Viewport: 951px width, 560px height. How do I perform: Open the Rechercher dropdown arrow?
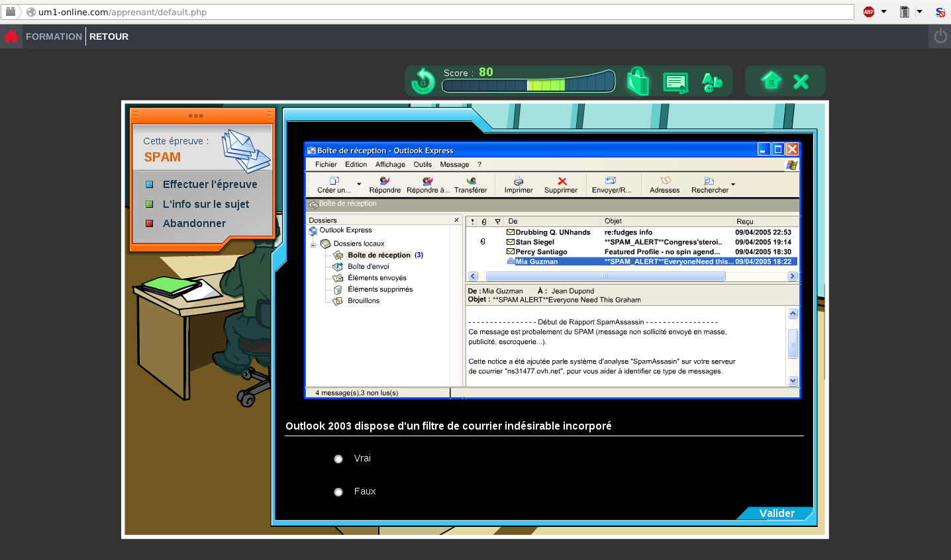pos(733,185)
